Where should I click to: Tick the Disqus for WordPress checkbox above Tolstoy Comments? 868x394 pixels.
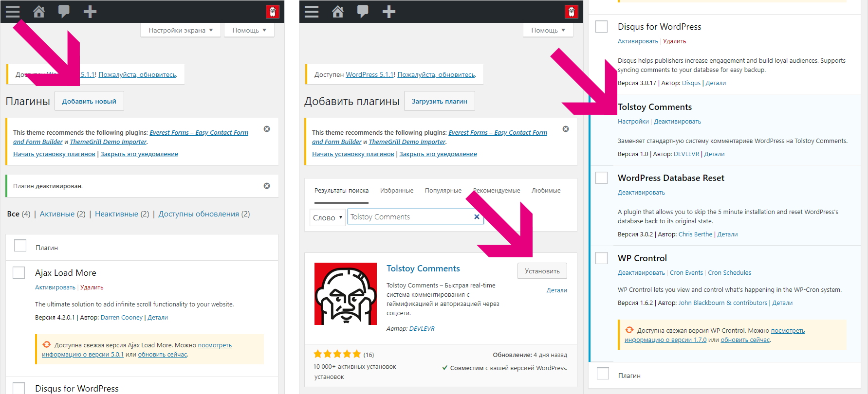pyautogui.click(x=602, y=26)
